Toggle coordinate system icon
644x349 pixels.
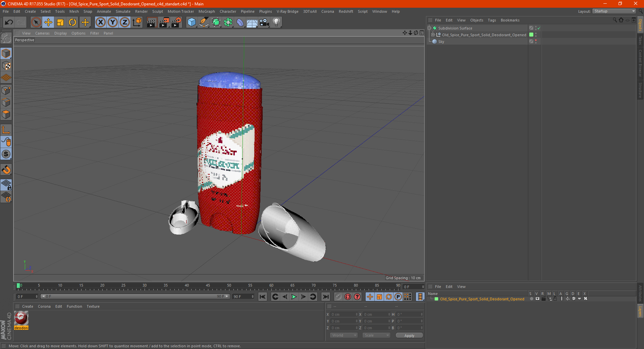click(x=137, y=22)
